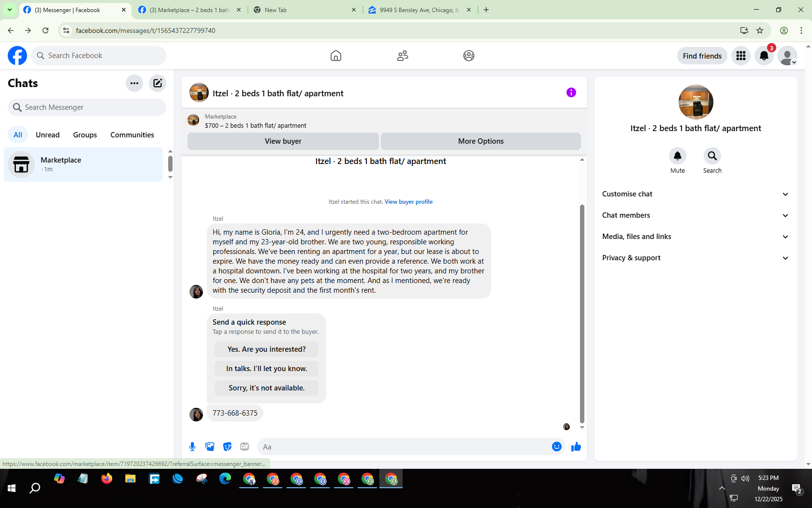812x508 pixels.
Task: Open Windows Start menu
Action: tap(12, 488)
